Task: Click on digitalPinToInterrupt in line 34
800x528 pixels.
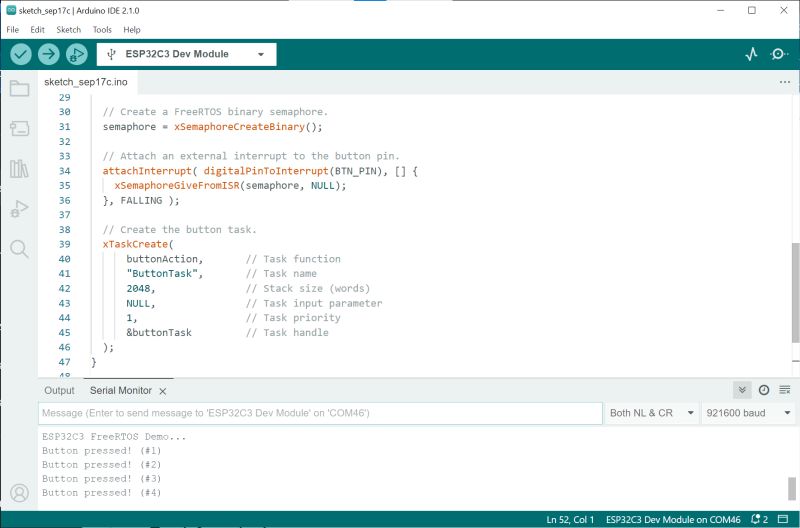Action: [266, 171]
